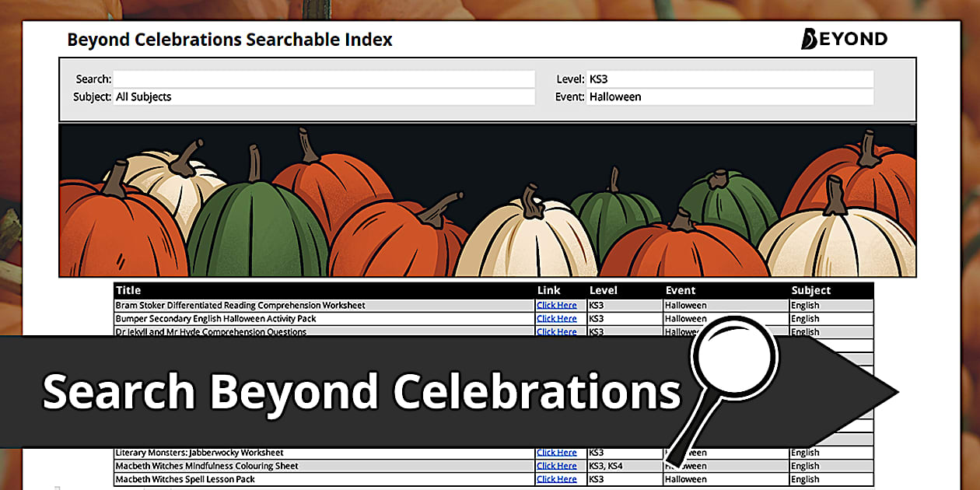Click the Beyond logo

844,39
